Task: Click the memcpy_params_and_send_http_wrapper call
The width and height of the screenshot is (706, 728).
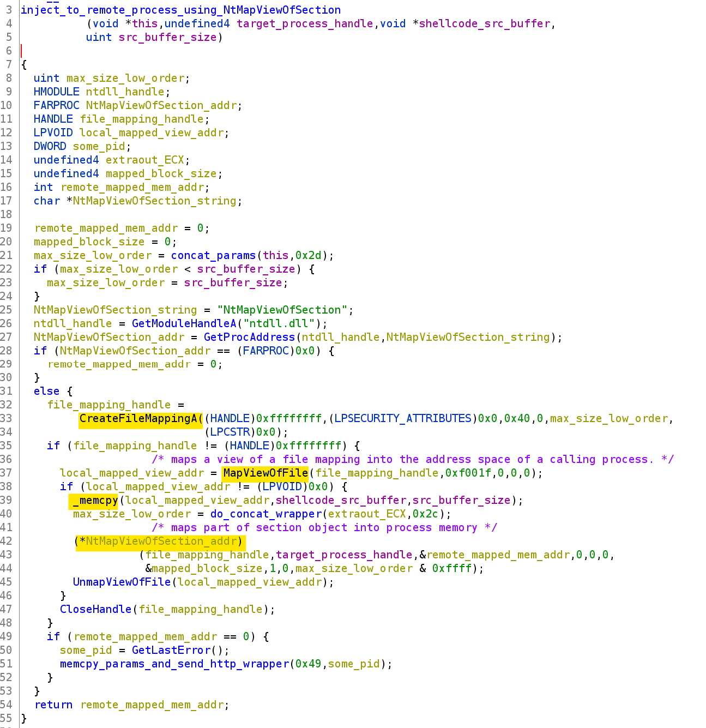Action: [x=174, y=664]
